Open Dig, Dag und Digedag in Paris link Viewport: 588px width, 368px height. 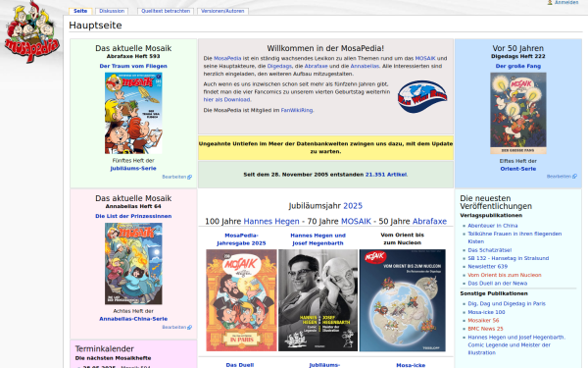pyautogui.click(x=507, y=304)
